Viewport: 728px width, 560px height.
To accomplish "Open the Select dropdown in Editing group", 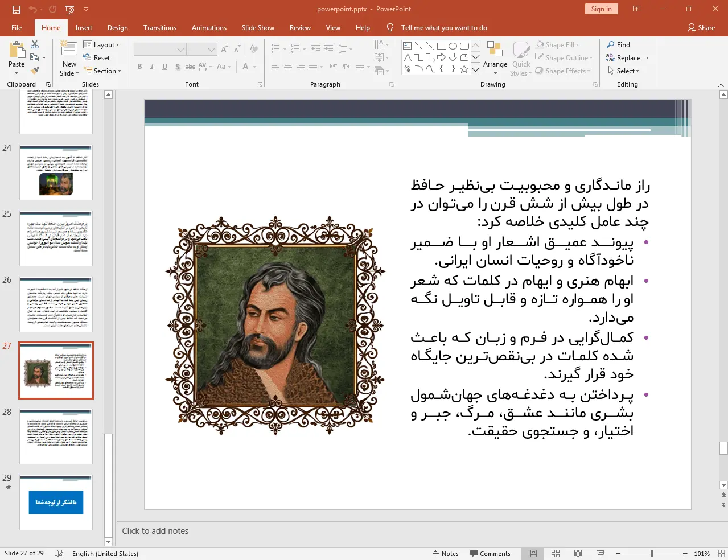I will coord(623,71).
